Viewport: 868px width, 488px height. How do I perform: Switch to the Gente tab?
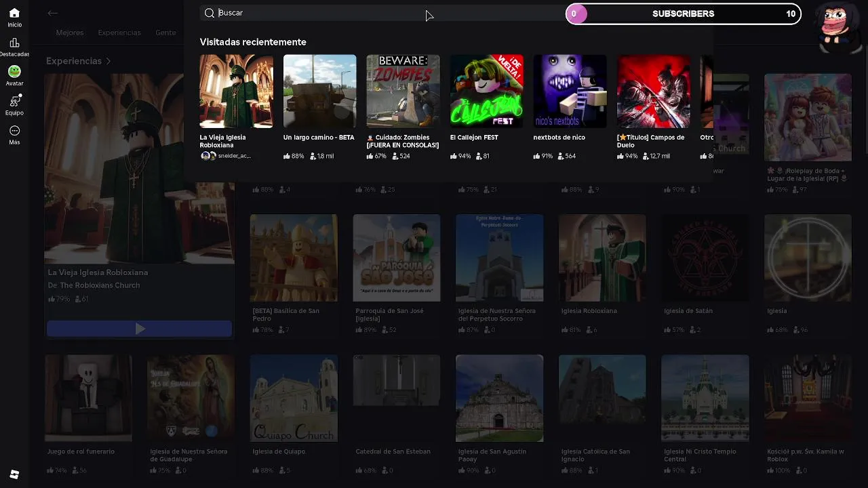(x=165, y=33)
